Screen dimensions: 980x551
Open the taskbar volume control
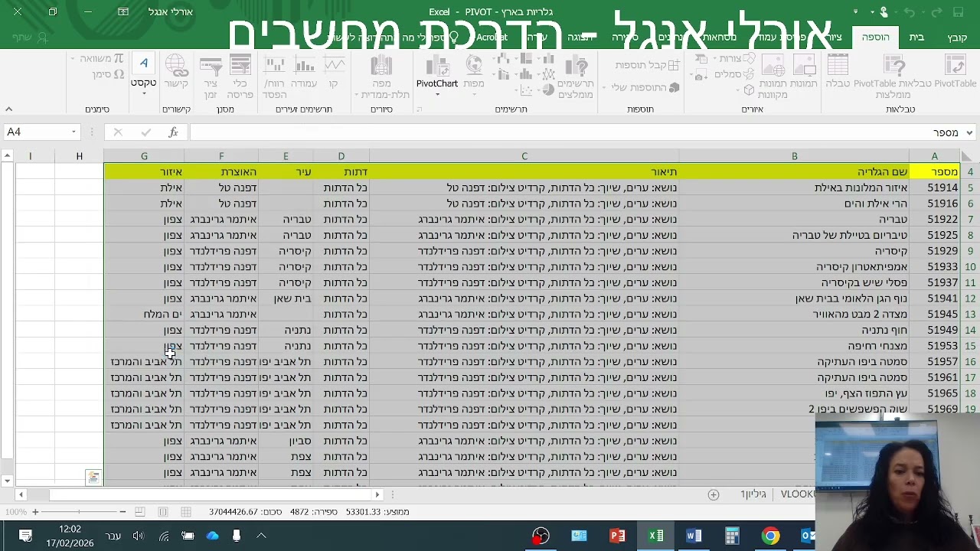click(x=138, y=536)
